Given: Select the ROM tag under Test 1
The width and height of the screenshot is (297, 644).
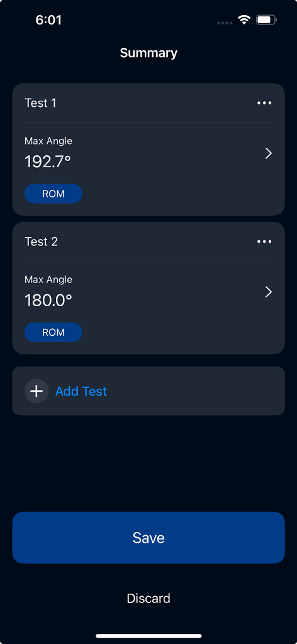Looking at the screenshot, I should tap(53, 194).
